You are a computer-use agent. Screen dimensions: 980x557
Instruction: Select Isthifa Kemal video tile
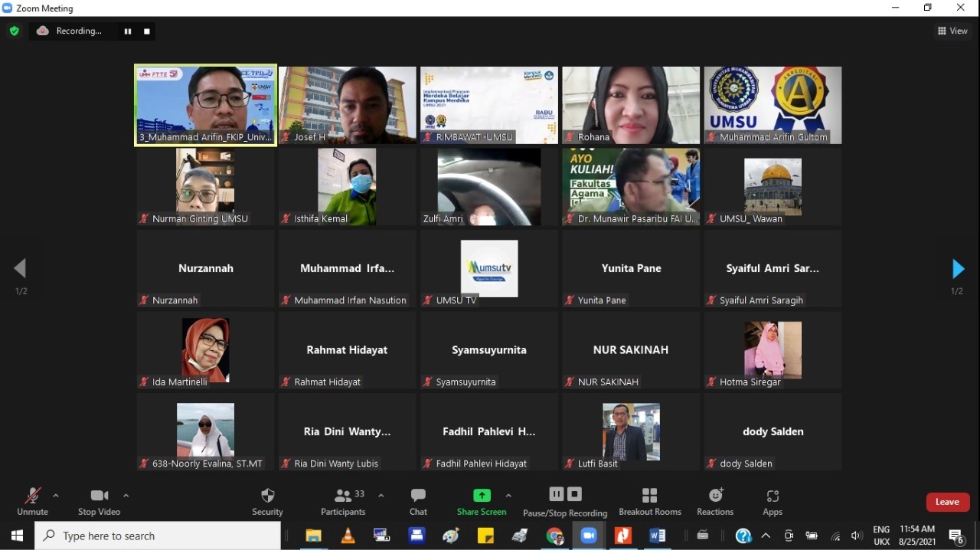348,187
